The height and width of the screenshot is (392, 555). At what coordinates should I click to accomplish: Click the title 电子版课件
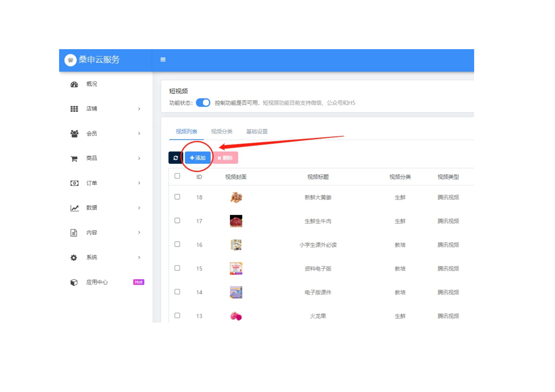click(x=318, y=292)
